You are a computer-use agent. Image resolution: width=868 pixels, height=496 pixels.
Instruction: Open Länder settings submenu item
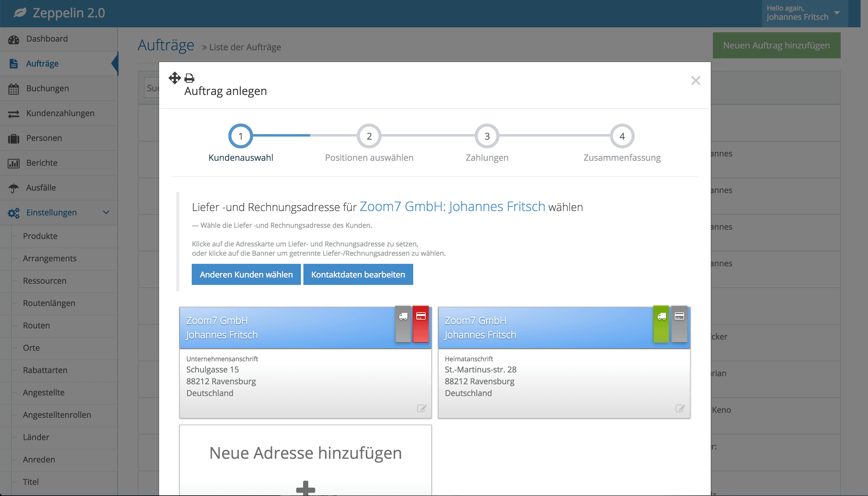(36, 437)
